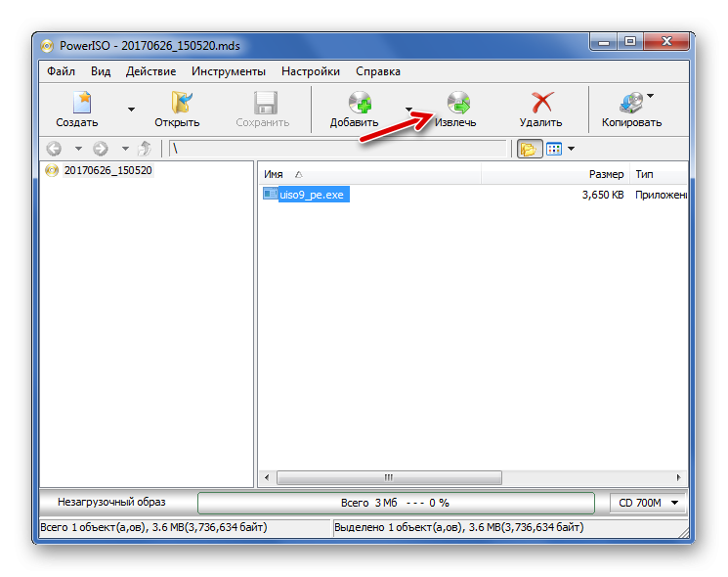Sort files by Имя column header
The width and height of the screenshot is (728, 577).
369,174
